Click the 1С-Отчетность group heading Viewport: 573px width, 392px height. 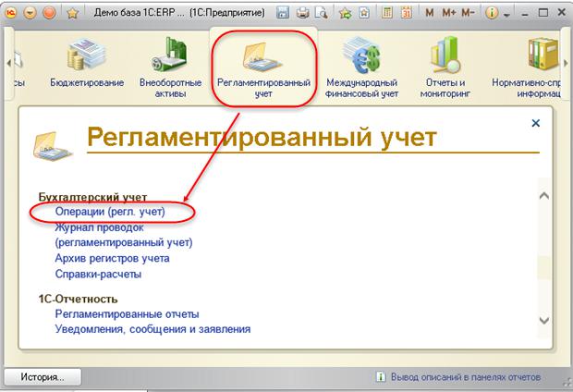point(79,300)
